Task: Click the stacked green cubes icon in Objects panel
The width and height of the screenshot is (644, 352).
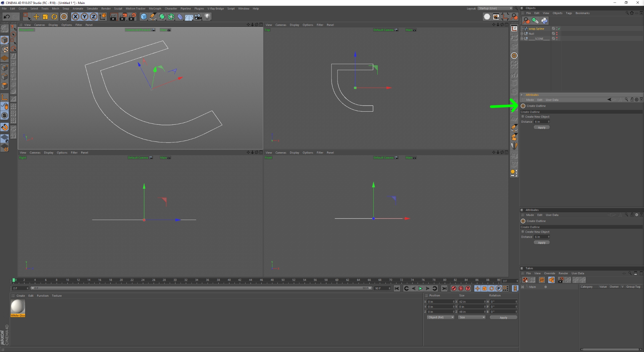Action: [535, 21]
